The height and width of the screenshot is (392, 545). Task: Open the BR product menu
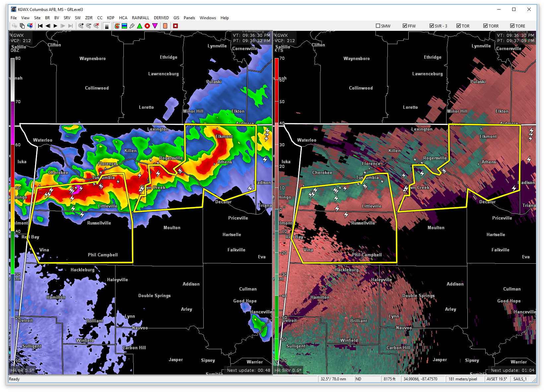(x=47, y=18)
